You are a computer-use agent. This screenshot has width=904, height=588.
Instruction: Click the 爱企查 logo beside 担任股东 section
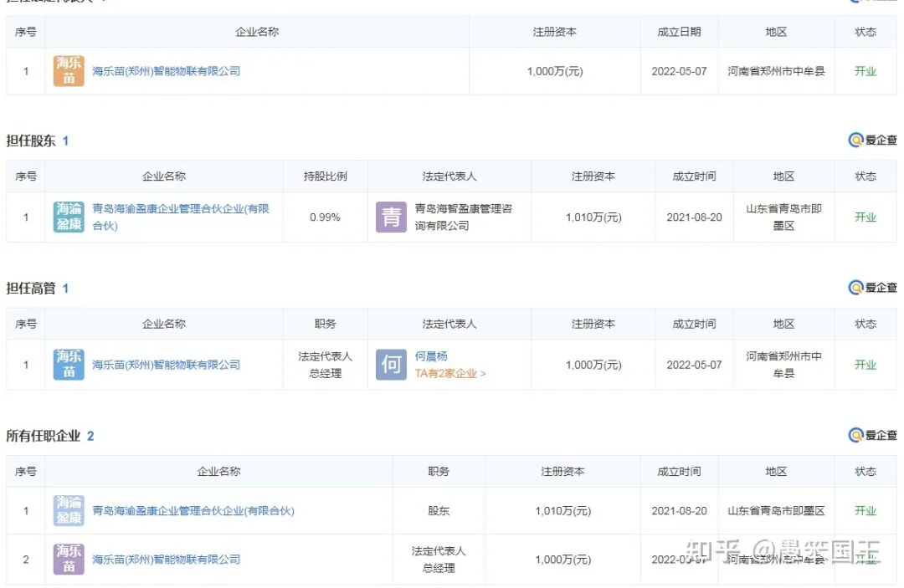873,141
